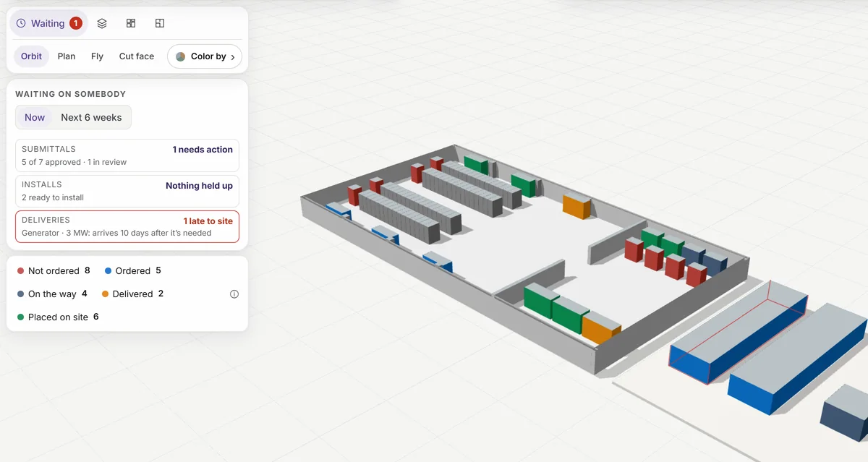The width and height of the screenshot is (868, 462).
Task: Open the Color by dropdown
Action: click(205, 56)
